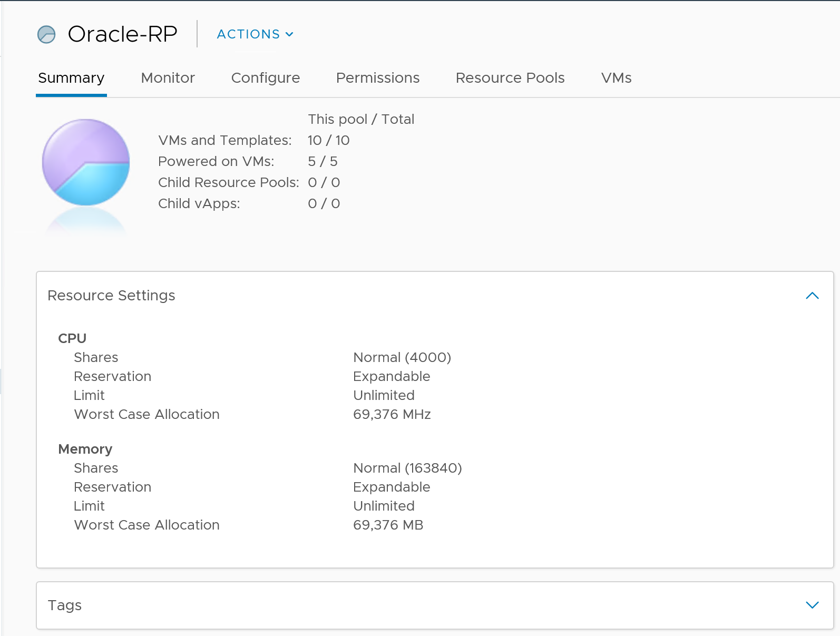Select the Summary tab

coord(71,78)
